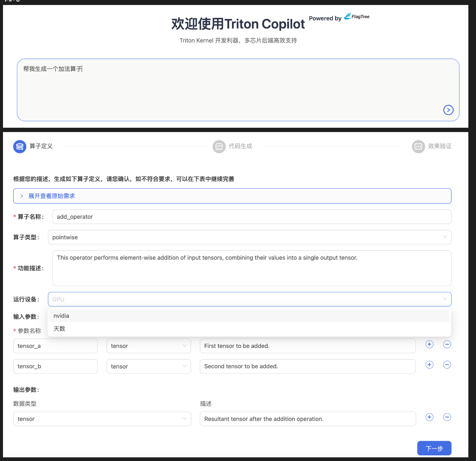Proceed with the 下一步 button
The height and width of the screenshot is (461, 476).
(434, 448)
